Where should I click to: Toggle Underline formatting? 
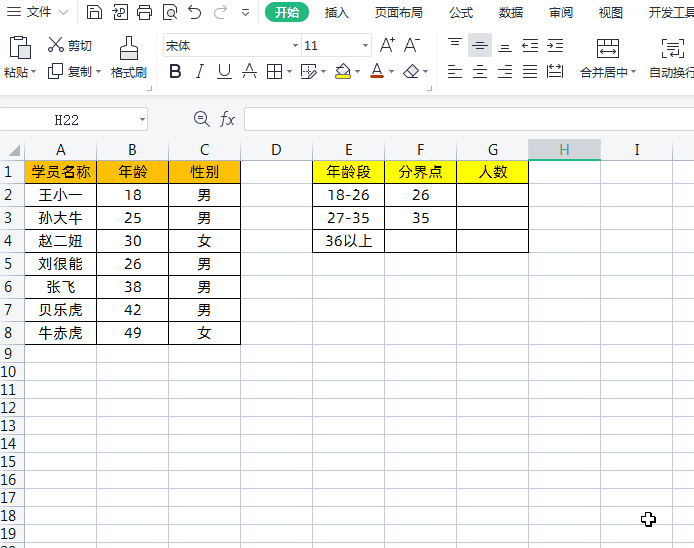[224, 71]
